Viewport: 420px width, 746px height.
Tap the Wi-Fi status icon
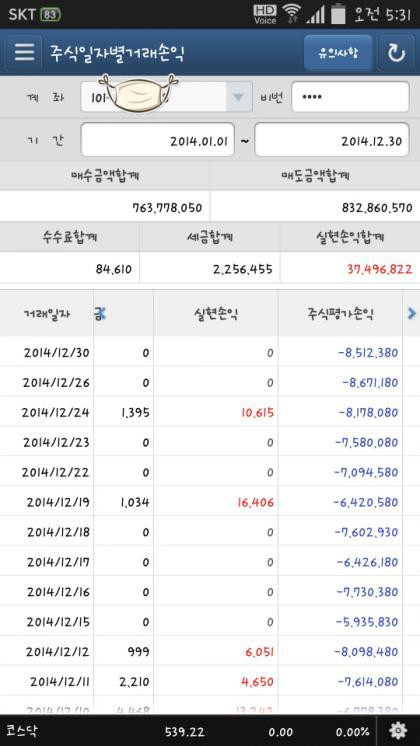tap(291, 14)
